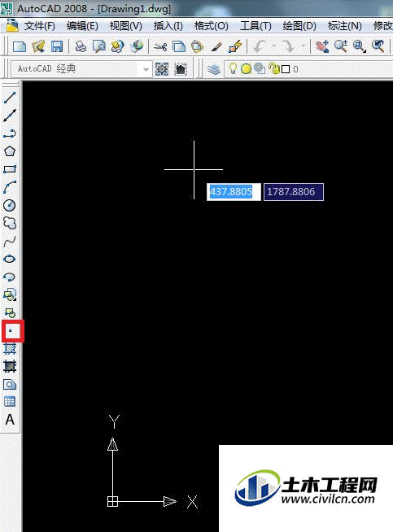
Task: Open the Layer Properties Manager
Action: coord(214,69)
